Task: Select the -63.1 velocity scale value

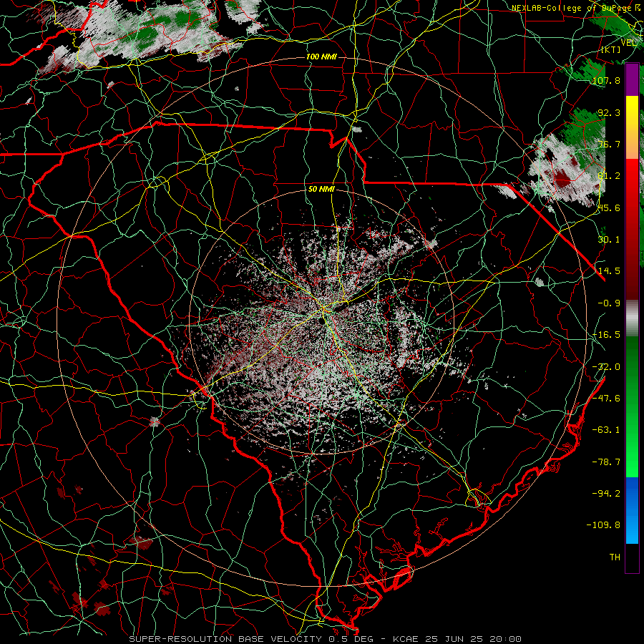Action: (606, 430)
